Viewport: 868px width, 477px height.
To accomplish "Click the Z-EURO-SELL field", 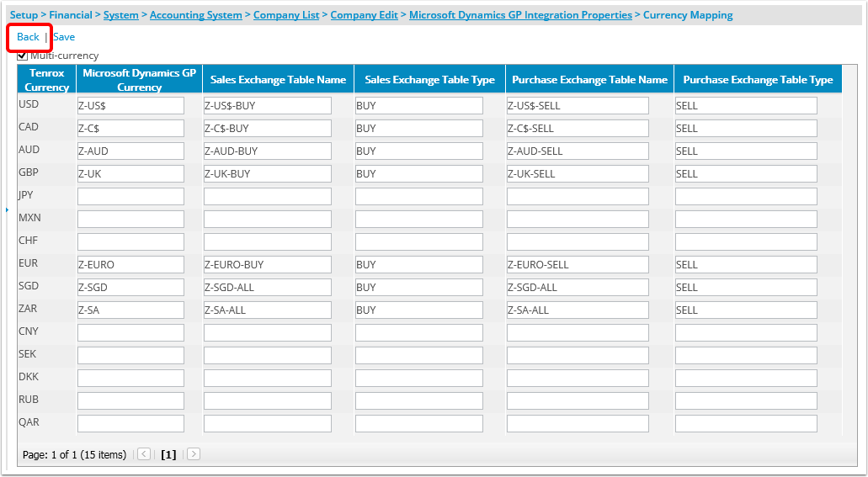I will [578, 264].
